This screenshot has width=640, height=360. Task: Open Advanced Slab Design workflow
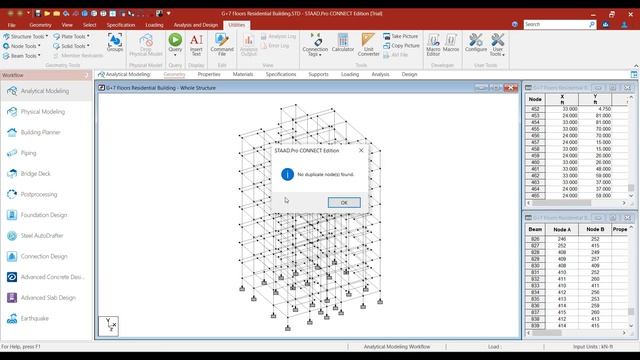46,298
